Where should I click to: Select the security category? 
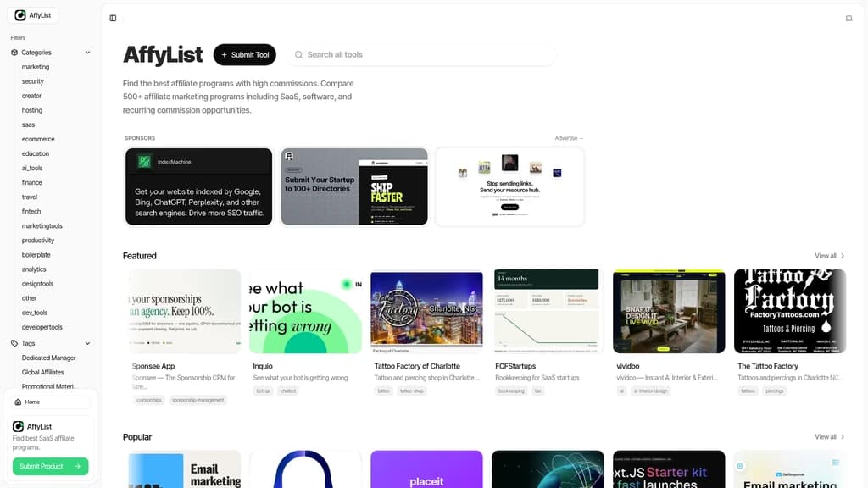pos(33,81)
